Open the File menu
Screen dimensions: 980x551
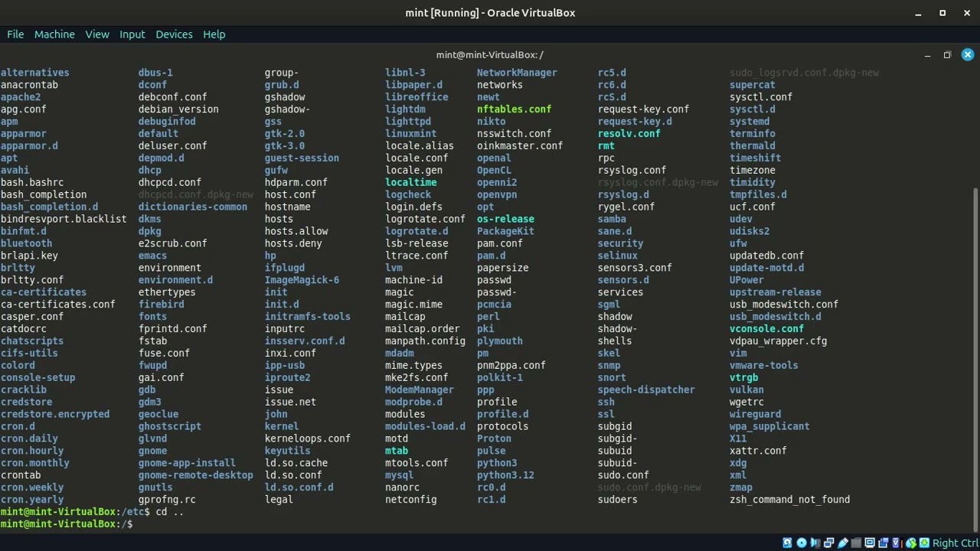[x=15, y=34]
